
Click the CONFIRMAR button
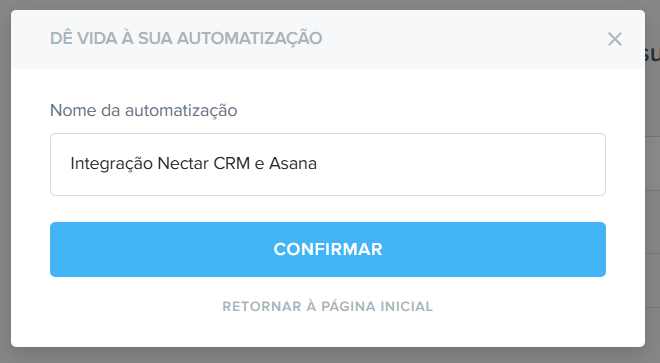click(x=327, y=249)
